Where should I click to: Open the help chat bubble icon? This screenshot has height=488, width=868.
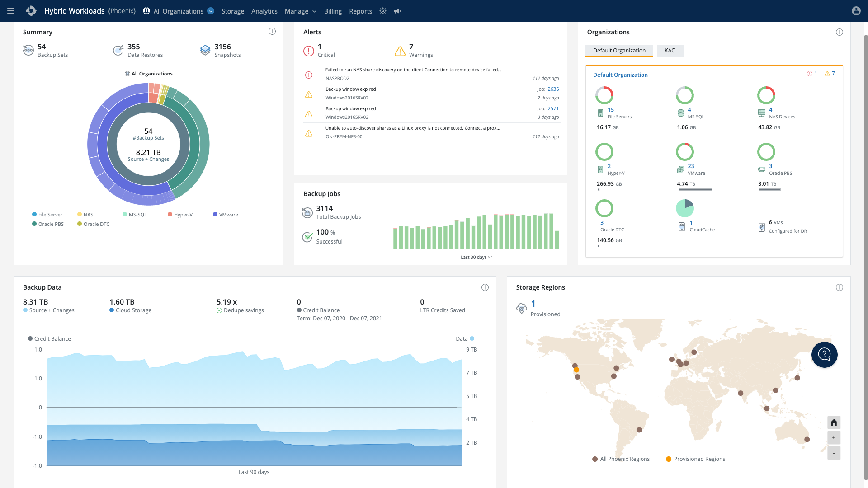(824, 355)
